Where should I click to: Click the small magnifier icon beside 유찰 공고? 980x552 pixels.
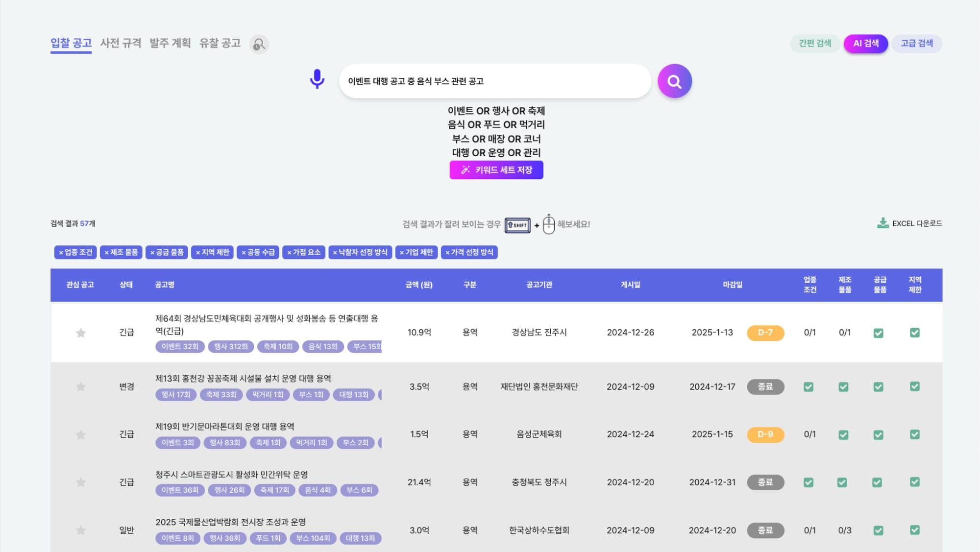tap(259, 45)
